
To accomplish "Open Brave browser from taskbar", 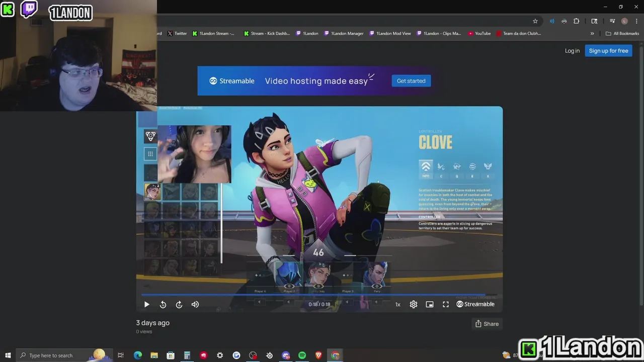I will coord(318,355).
